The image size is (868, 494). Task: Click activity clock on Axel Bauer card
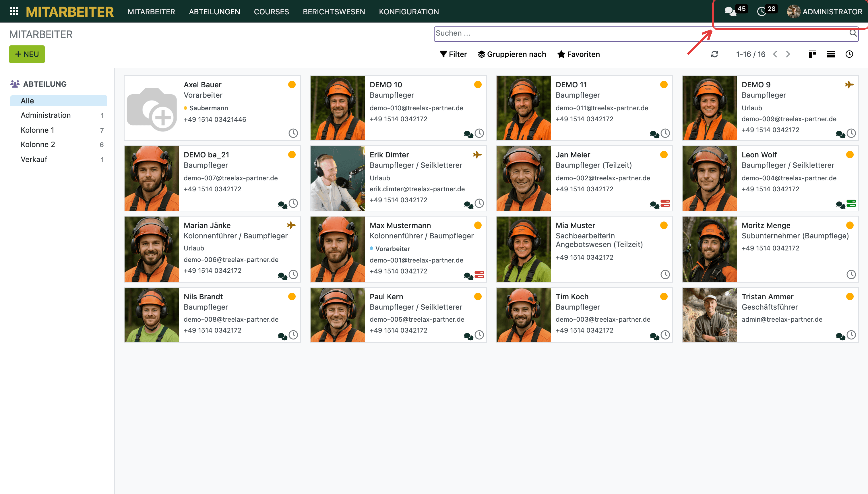point(293,133)
